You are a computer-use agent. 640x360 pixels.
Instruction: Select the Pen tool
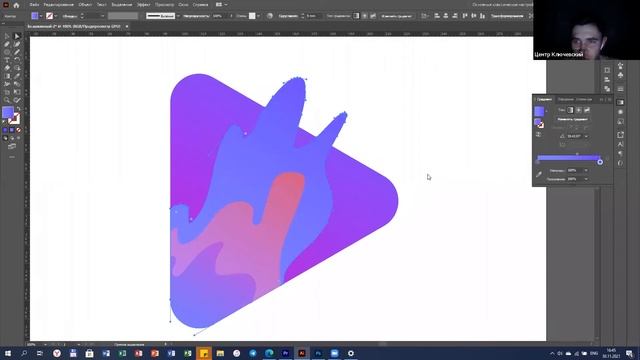7,44
